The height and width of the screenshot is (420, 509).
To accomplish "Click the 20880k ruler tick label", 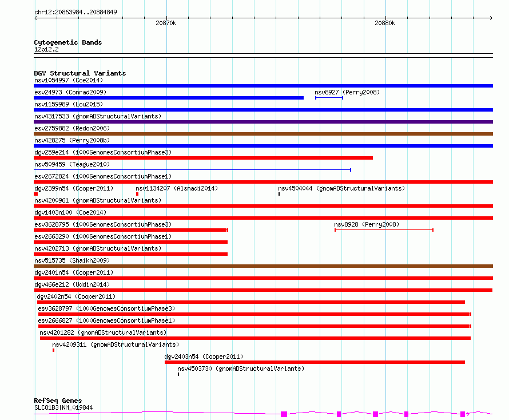I will tap(385, 23).
